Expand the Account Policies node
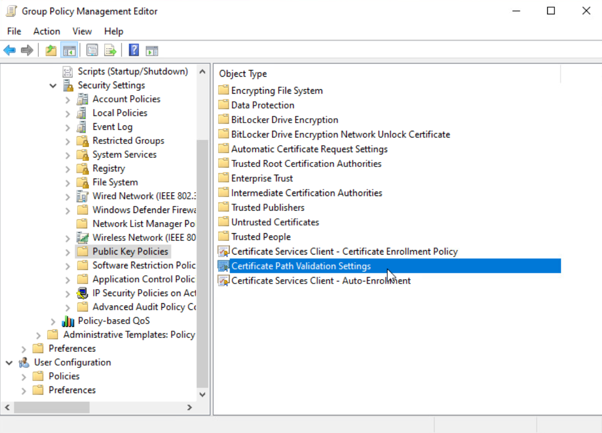The height and width of the screenshot is (433, 602). coord(68,100)
